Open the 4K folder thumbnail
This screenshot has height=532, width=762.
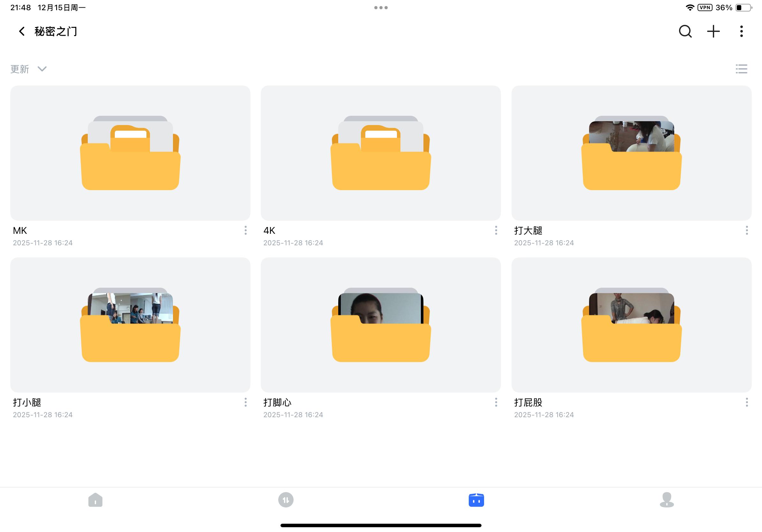pos(381,153)
